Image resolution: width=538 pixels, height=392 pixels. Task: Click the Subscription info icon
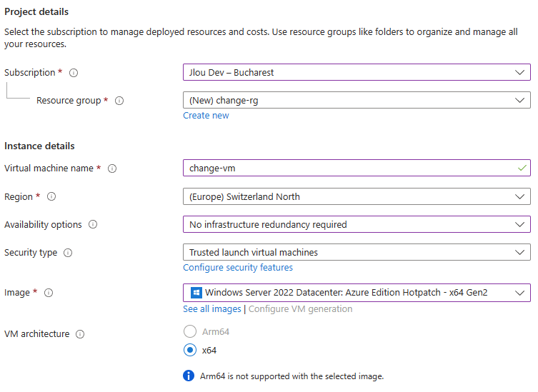(74, 73)
